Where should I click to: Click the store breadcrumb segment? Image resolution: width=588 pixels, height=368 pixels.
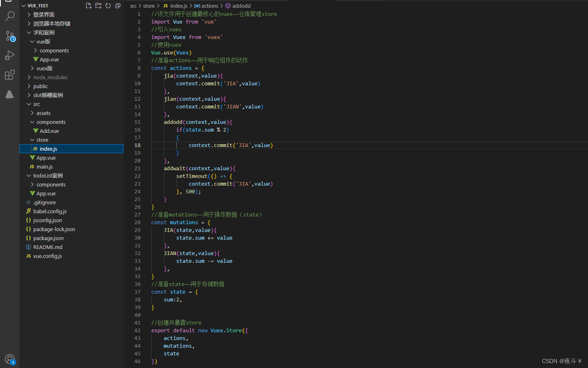point(149,6)
